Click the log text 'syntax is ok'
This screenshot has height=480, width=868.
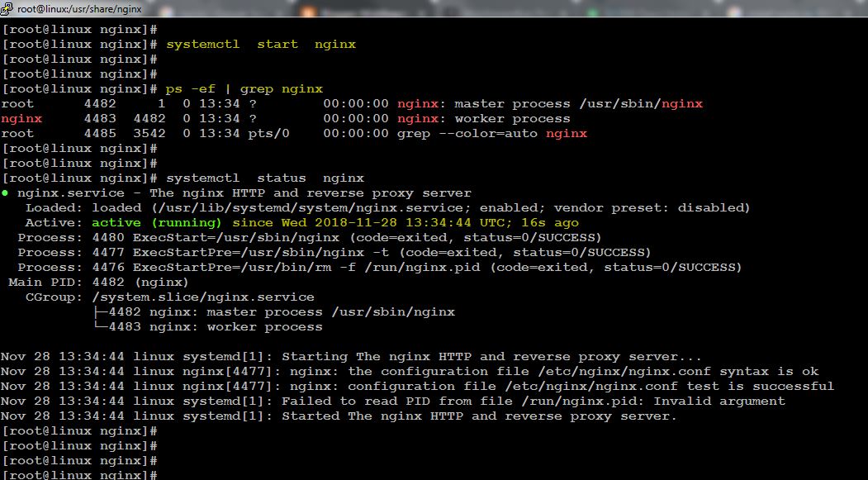click(x=769, y=372)
